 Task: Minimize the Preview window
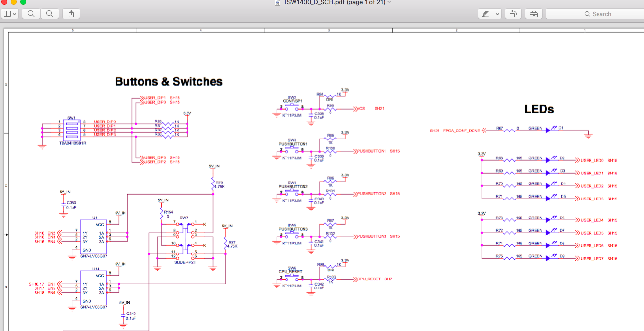point(14,2)
